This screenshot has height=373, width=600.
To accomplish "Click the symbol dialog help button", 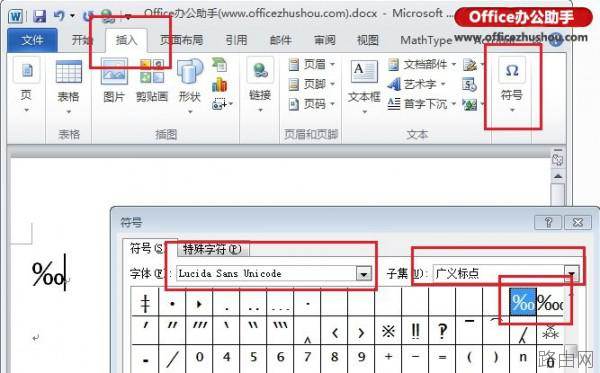I will point(548,222).
